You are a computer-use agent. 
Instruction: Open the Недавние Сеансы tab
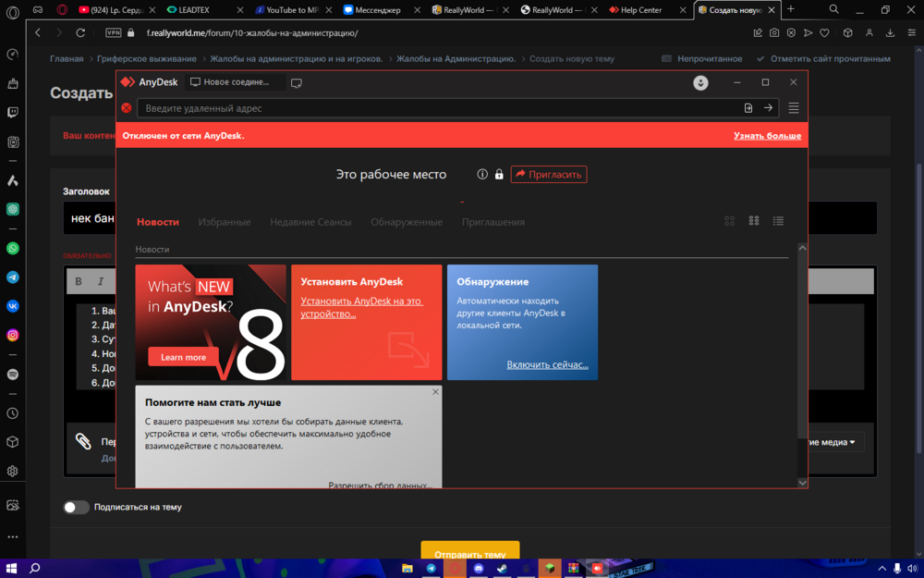click(x=310, y=222)
